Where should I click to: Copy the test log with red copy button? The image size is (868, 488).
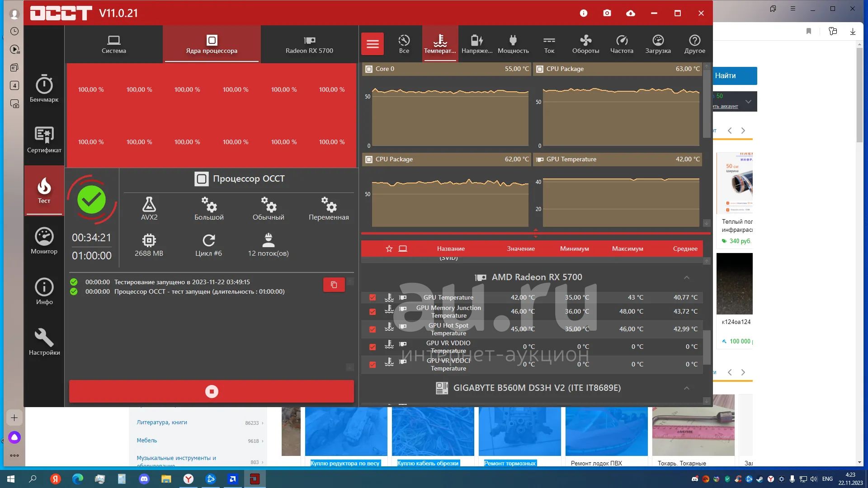pos(334,285)
